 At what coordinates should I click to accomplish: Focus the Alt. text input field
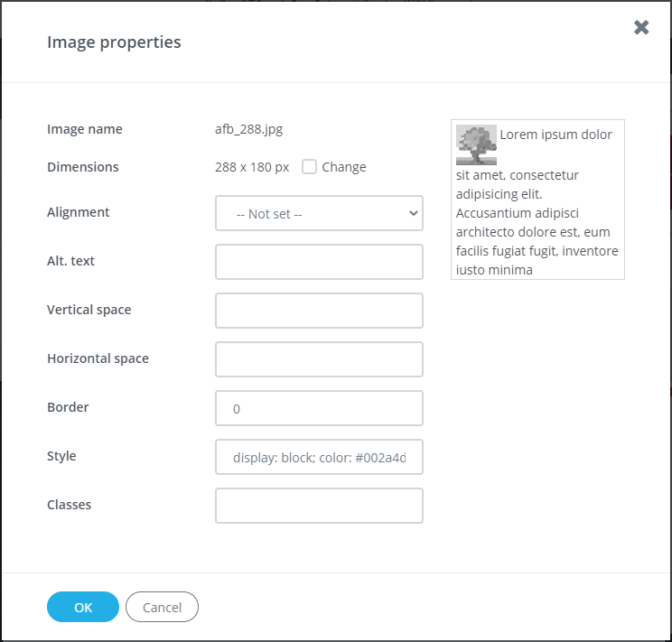319,262
